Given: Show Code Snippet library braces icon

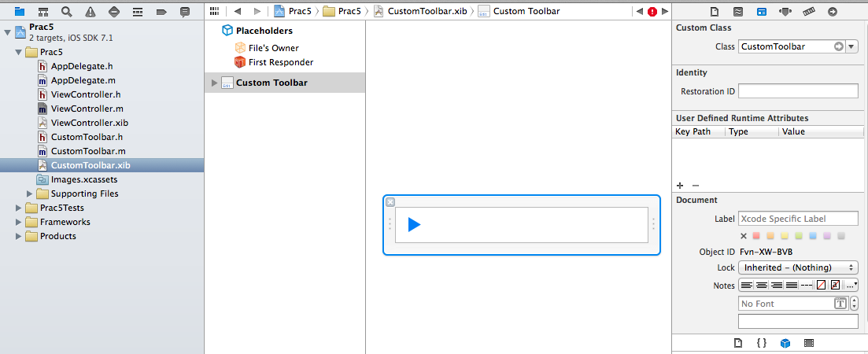Looking at the screenshot, I should pos(762,343).
